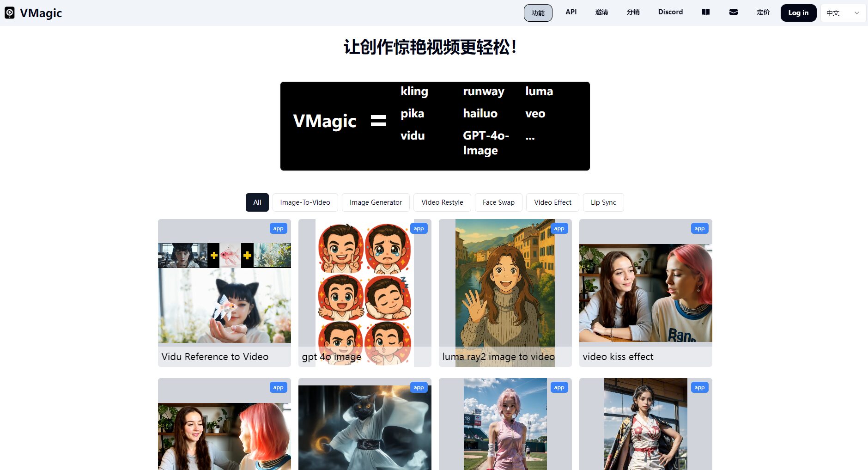Click app badge on Vidu Reference card
The image size is (868, 470).
click(x=278, y=228)
